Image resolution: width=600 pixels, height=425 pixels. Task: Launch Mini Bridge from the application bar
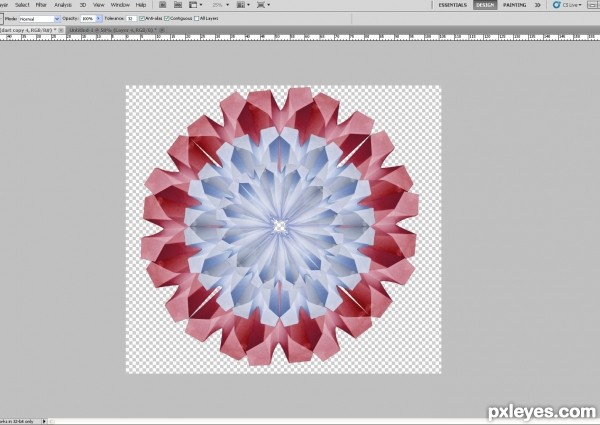(178, 5)
